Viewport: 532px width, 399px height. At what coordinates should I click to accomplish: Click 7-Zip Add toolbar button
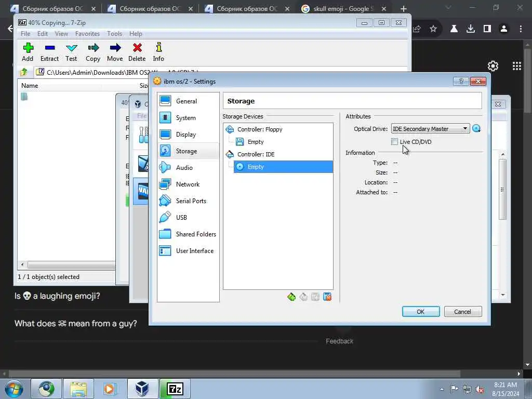point(28,52)
